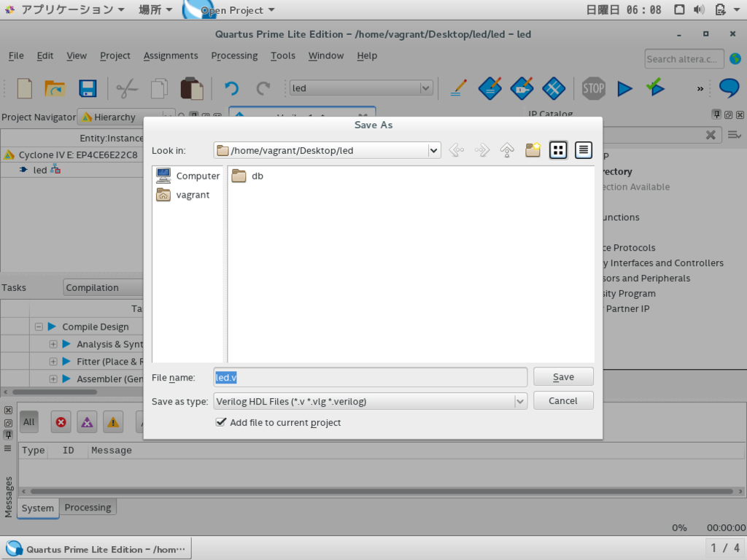747x560 pixels.
Task: Click the Open file toolbar icon
Action: click(x=55, y=88)
